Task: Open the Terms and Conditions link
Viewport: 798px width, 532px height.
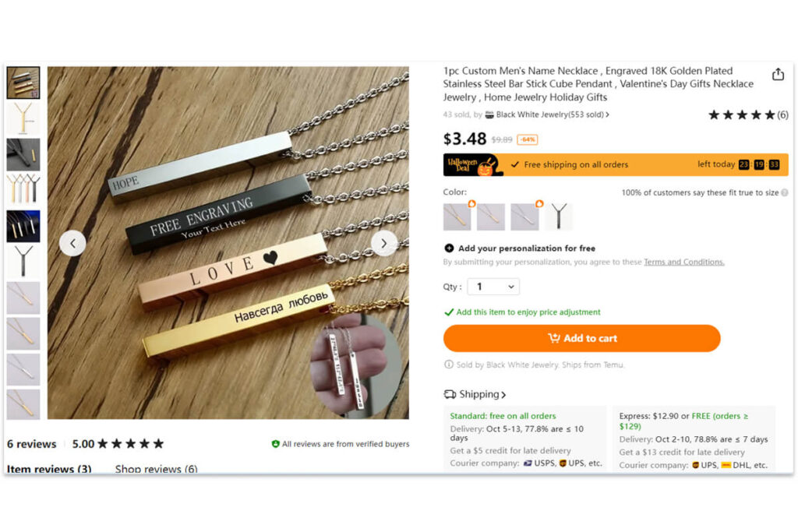Action: (683, 262)
